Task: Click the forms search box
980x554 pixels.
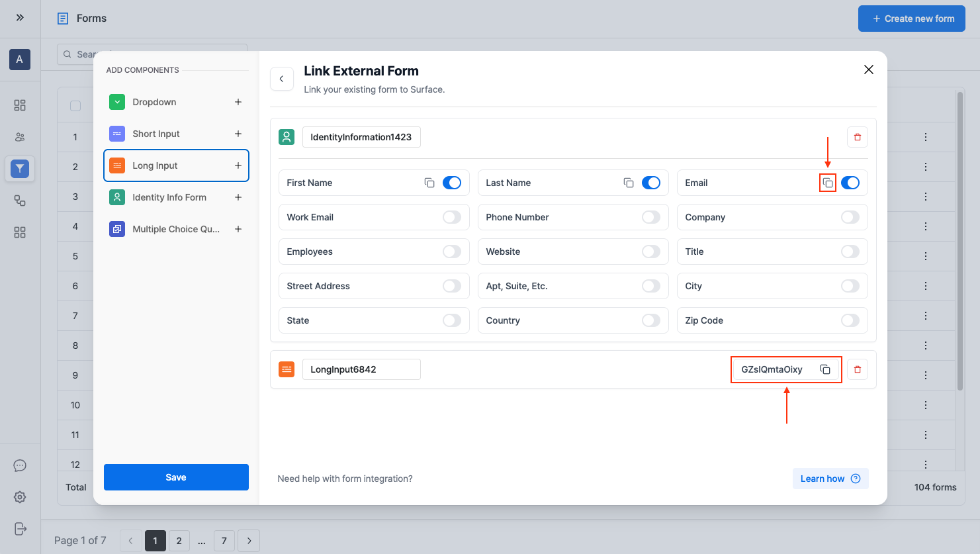Action: pyautogui.click(x=152, y=54)
